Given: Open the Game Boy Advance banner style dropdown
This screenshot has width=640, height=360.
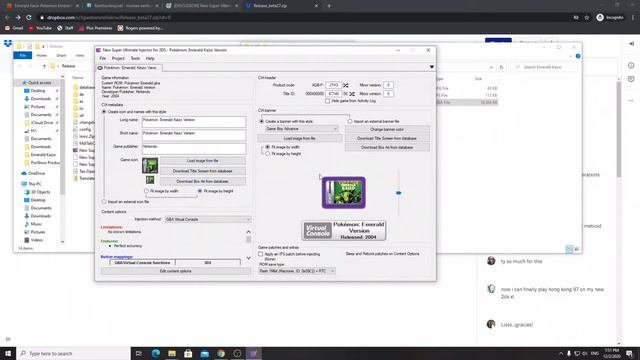Looking at the screenshot, I should click(x=302, y=129).
